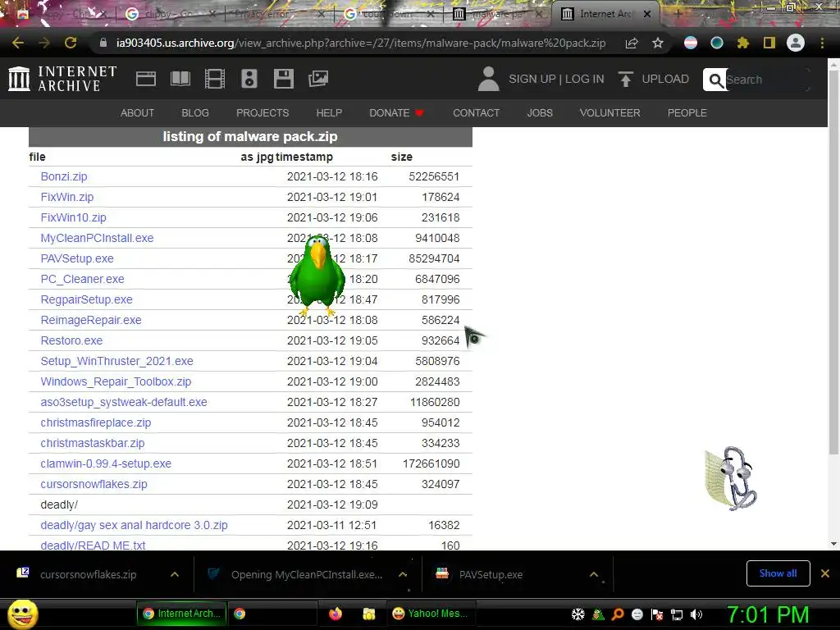Share this page via the share icon
This screenshot has width=840, height=630.
(632, 43)
